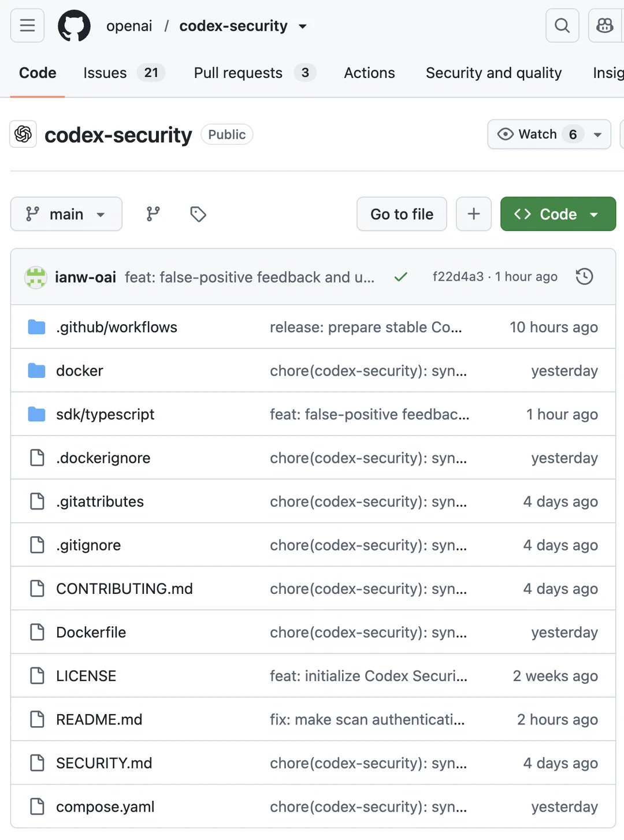Open commit message 'fix: make scan authenticati...'
The width and height of the screenshot is (624, 840).
click(x=367, y=719)
